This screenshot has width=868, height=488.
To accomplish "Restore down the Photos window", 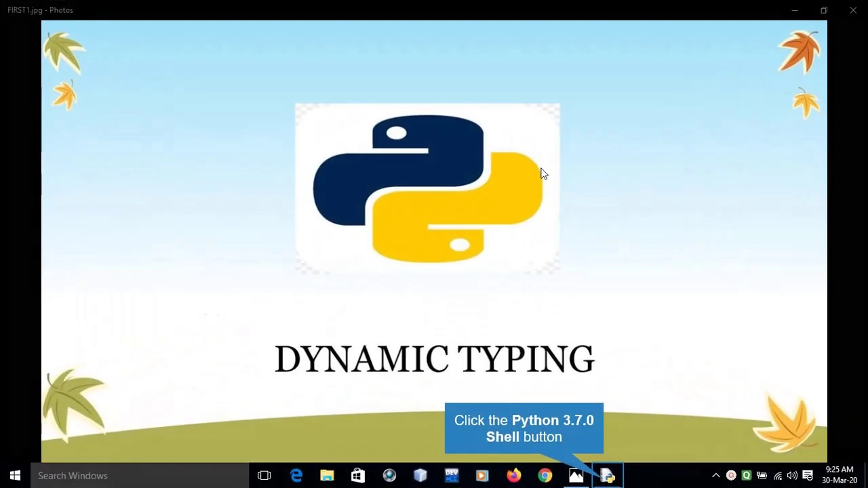I will [824, 10].
